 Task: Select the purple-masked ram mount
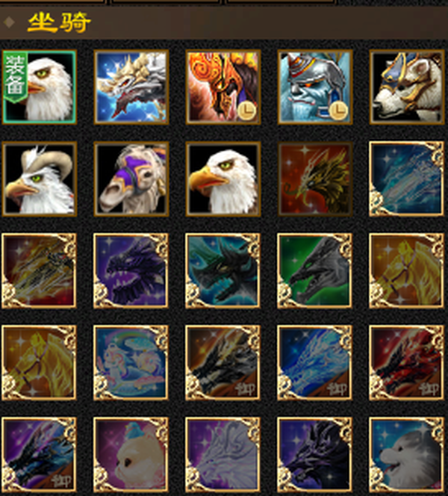[x=131, y=179]
